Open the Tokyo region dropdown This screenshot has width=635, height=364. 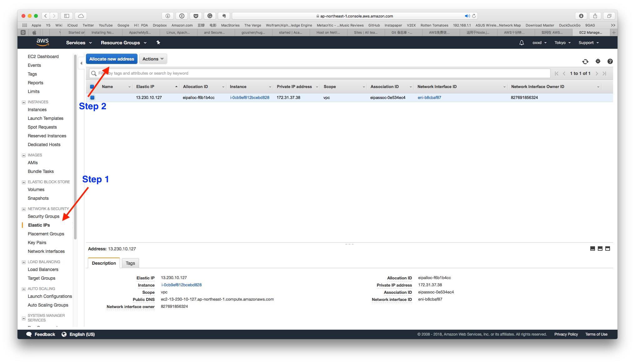coord(562,43)
